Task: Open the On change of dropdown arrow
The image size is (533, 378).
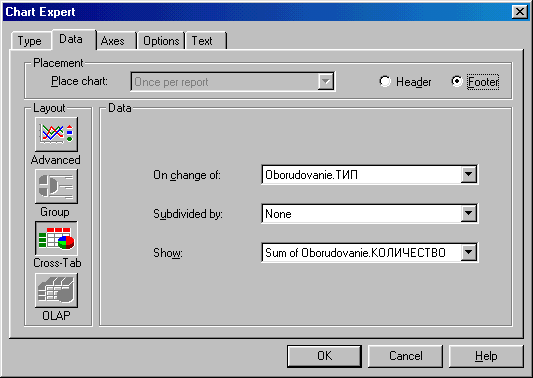Action: click(469, 174)
